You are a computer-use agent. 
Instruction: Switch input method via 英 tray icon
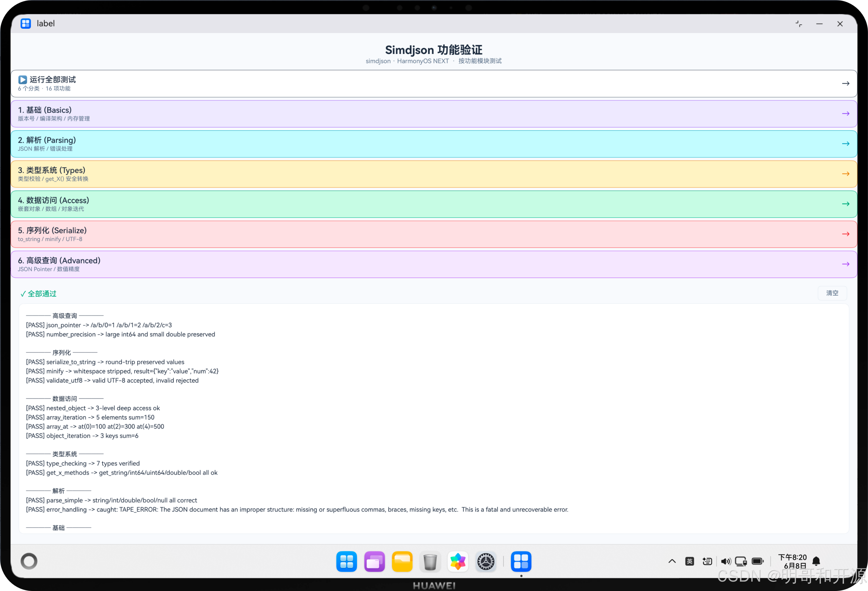click(x=690, y=561)
